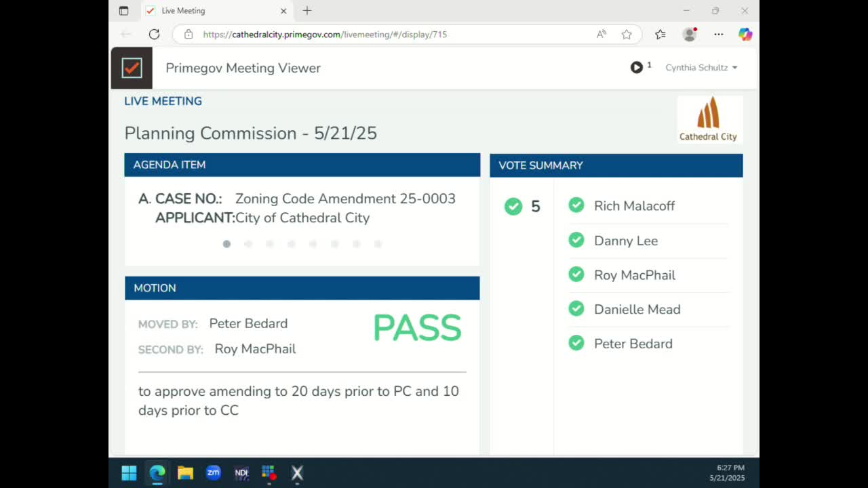Open a new browser tab
868x488 pixels.
307,11
